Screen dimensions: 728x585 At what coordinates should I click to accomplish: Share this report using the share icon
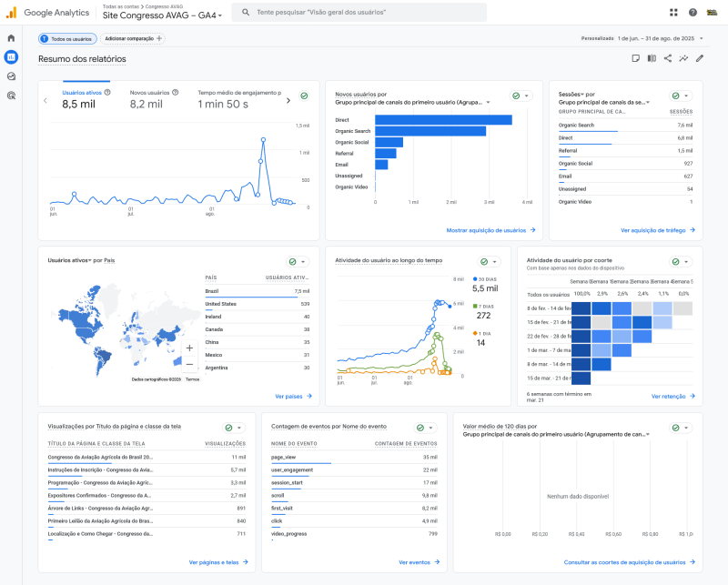pyautogui.click(x=668, y=57)
